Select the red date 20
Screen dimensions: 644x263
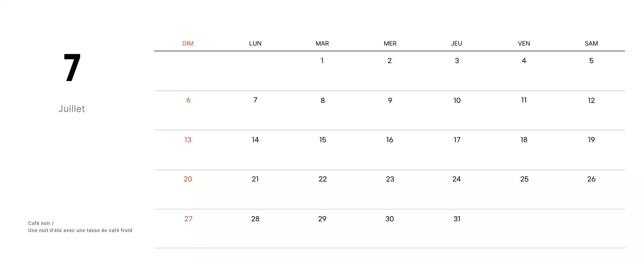(x=188, y=179)
